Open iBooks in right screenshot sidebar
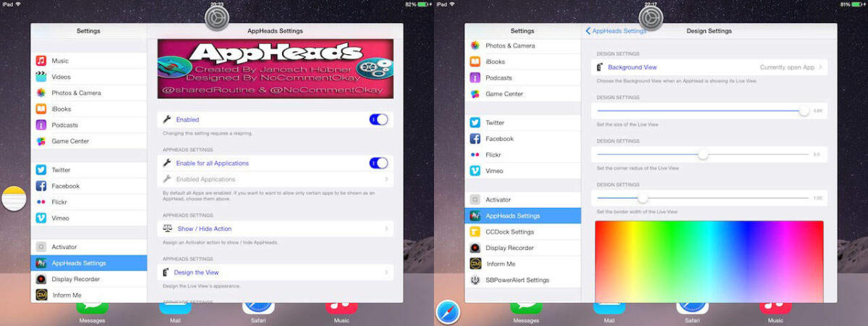This screenshot has width=868, height=326. (522, 62)
